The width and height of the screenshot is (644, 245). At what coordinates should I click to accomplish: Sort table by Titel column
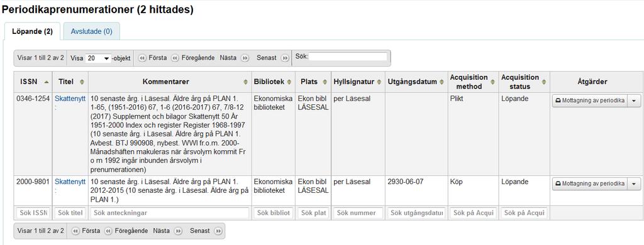[x=70, y=82]
